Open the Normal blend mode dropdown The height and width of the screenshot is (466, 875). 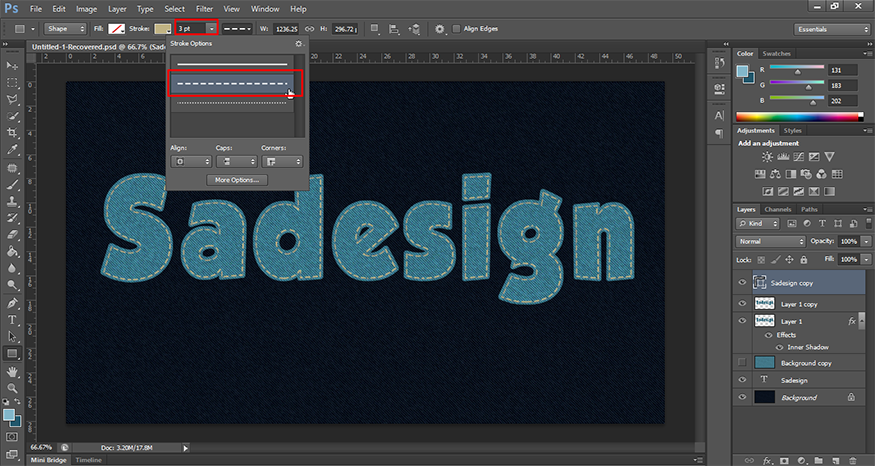pyautogui.click(x=771, y=241)
